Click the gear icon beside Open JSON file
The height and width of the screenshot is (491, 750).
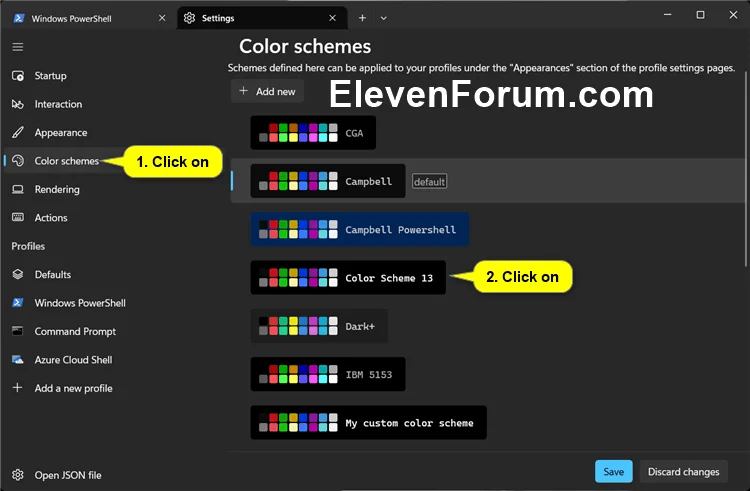[x=18, y=475]
